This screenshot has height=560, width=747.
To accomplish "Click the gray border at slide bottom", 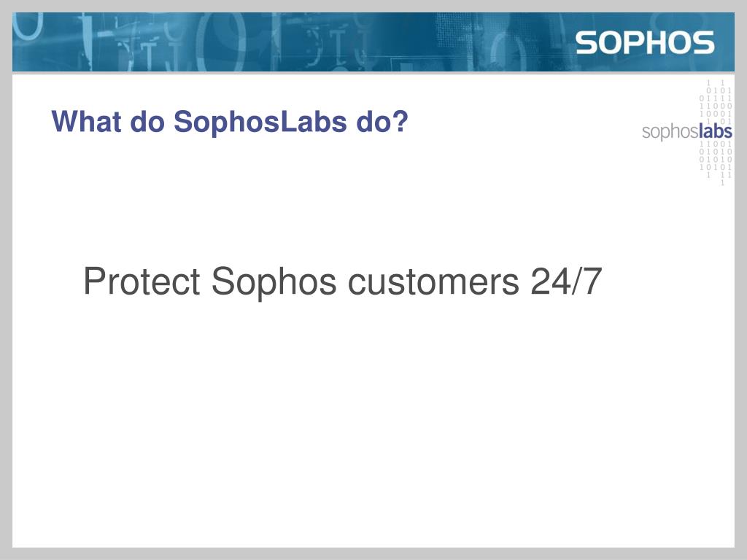I will point(373,553).
